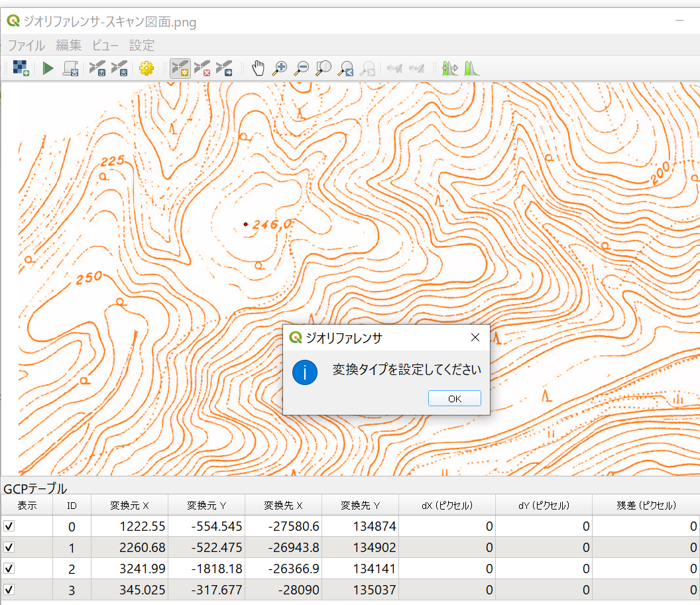The image size is (700, 605).
Task: Open the 設定 menu
Action: (142, 45)
